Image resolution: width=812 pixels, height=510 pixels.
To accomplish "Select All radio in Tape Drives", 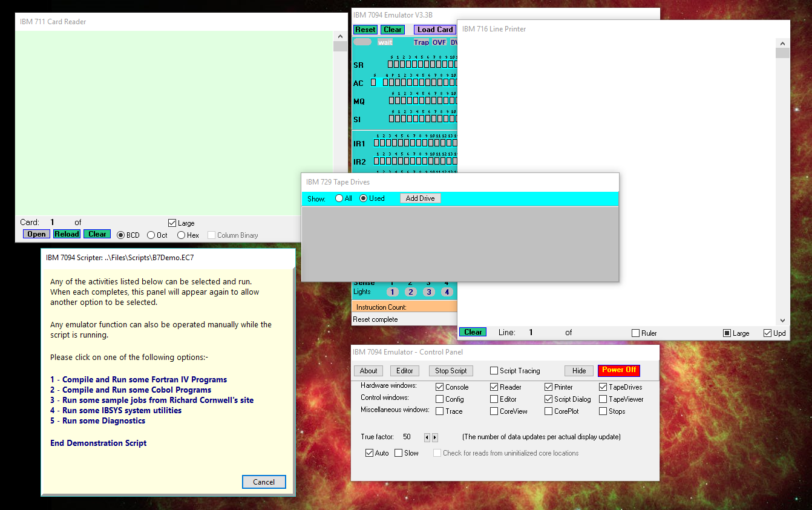I will pyautogui.click(x=339, y=198).
